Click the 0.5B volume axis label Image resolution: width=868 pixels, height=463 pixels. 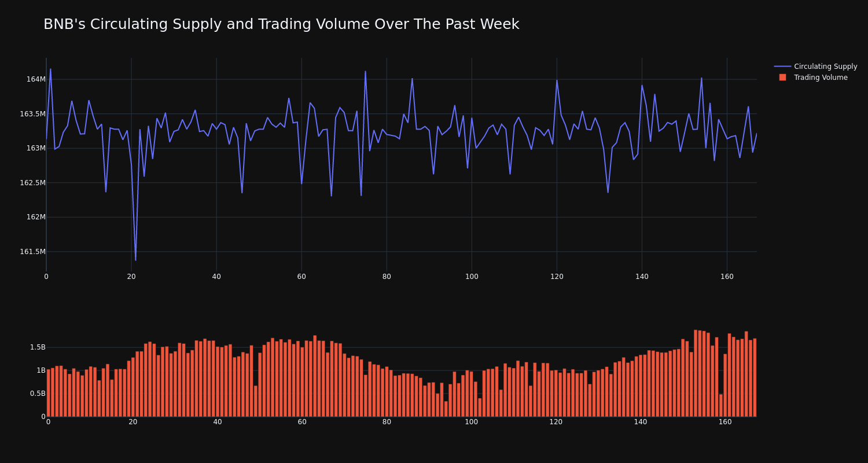click(38, 394)
